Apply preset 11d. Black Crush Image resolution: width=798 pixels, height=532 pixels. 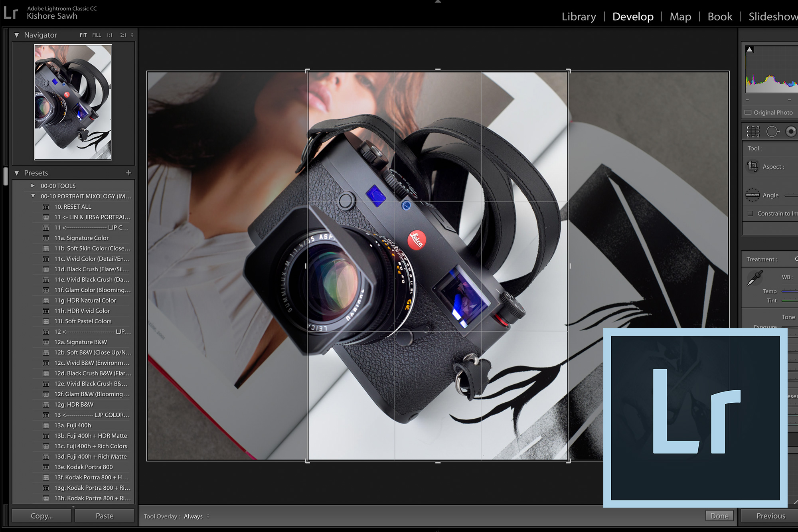91,269
